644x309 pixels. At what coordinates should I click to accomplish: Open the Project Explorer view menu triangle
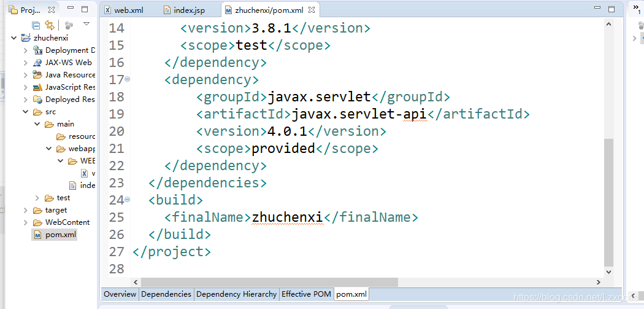tap(86, 24)
